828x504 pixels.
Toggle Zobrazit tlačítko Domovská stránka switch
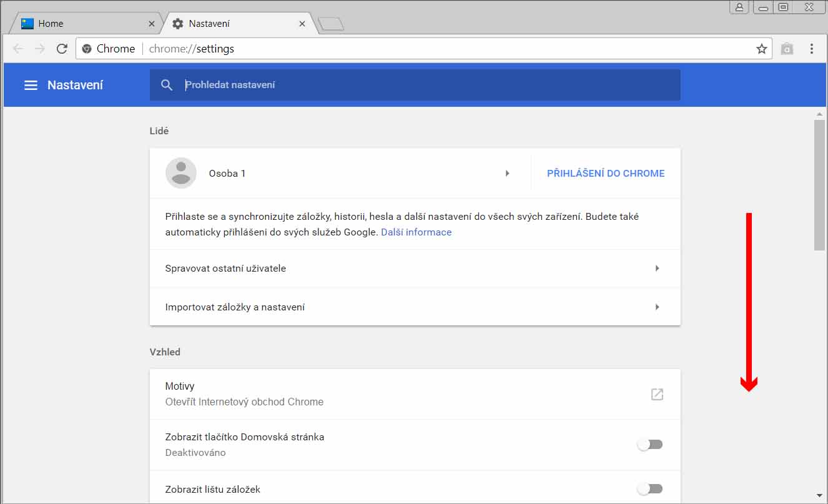[650, 445]
